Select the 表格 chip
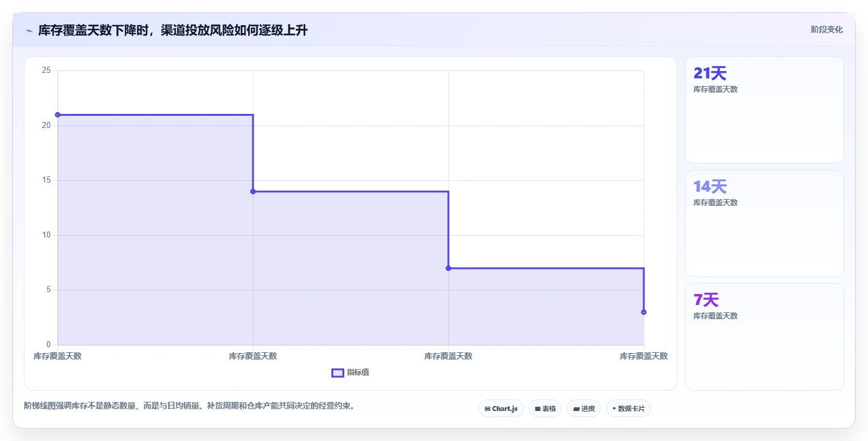This screenshot has width=868, height=441. point(545,409)
